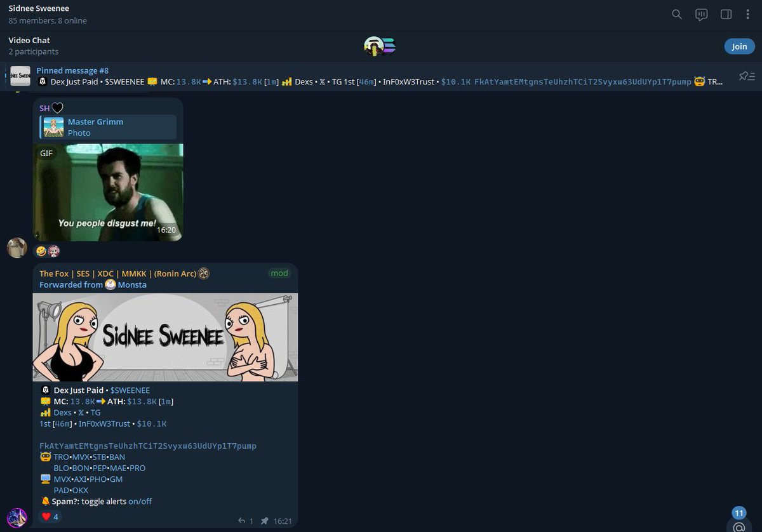This screenshot has height=532, width=762.
Task: Open the TG link in message
Action: point(95,413)
